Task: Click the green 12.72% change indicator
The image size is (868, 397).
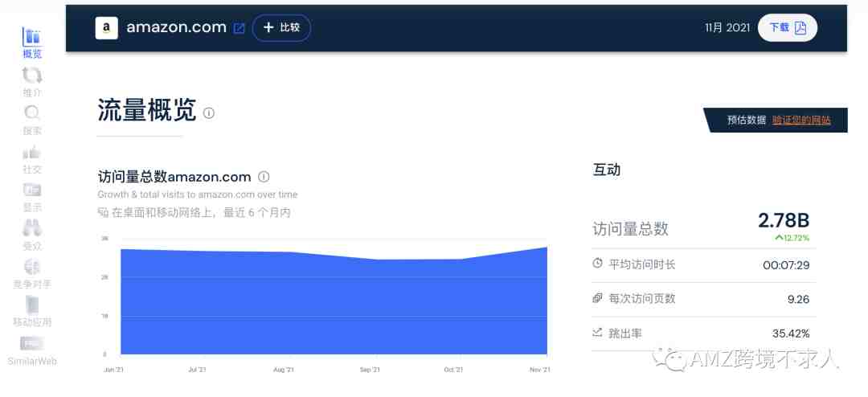Action: [792, 238]
